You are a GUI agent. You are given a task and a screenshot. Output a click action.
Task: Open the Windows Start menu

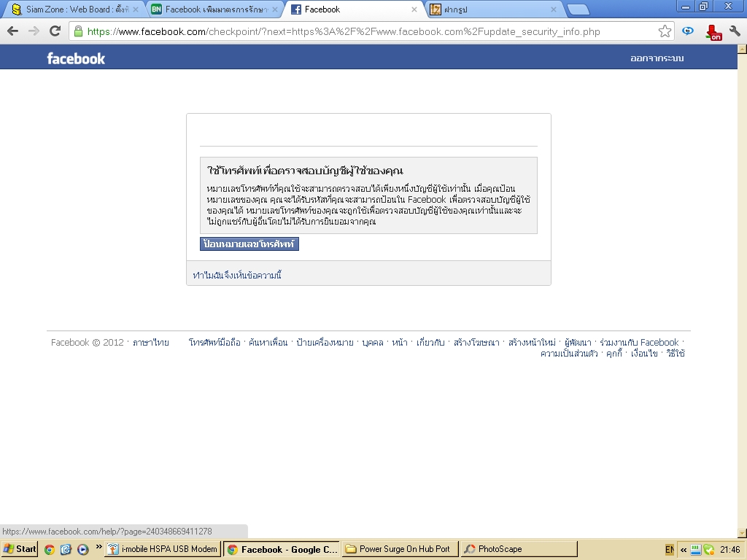20,549
